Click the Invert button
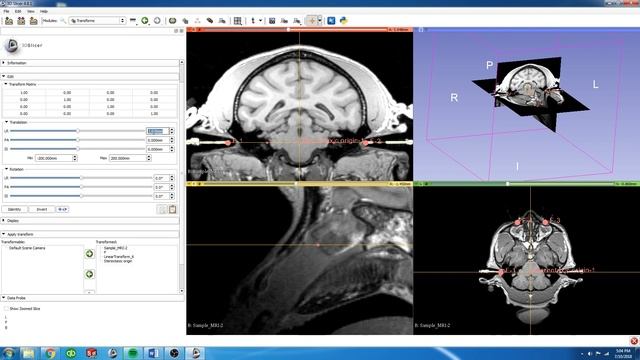640x360 pixels. pos(42,209)
